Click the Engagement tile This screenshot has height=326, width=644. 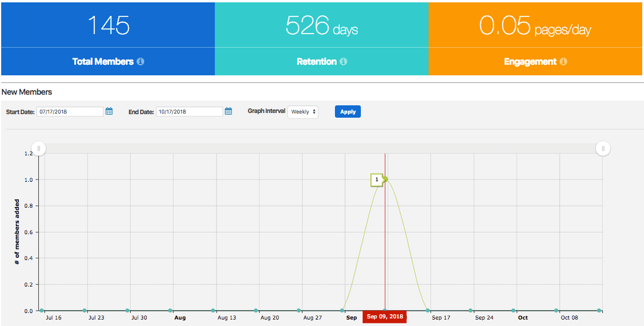click(536, 39)
